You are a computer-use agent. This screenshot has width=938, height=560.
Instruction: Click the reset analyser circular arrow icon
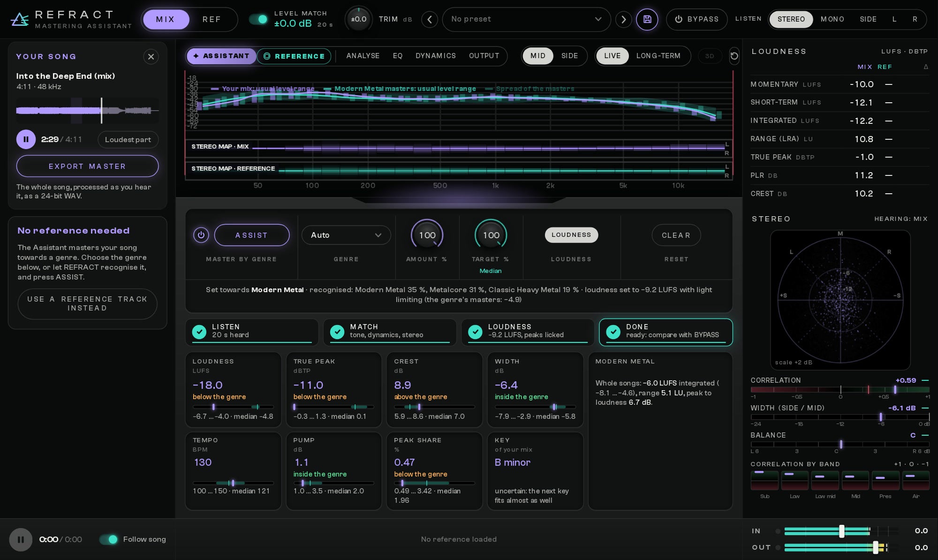tap(734, 56)
